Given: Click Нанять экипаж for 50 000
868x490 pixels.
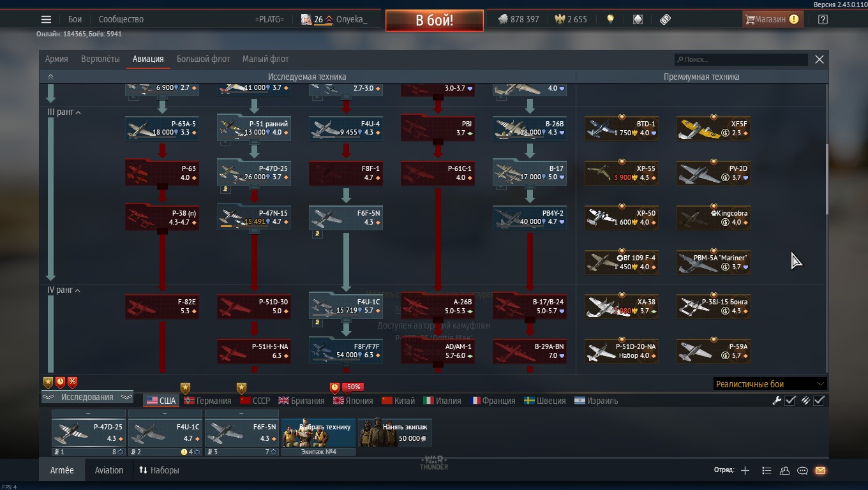Looking at the screenshot, I should coord(395,432).
